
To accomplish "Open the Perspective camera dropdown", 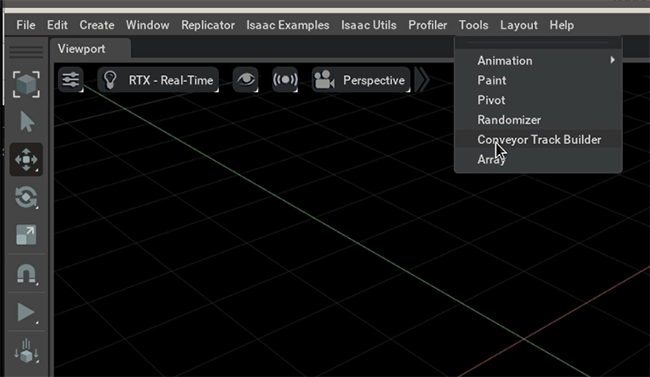I will tap(361, 80).
